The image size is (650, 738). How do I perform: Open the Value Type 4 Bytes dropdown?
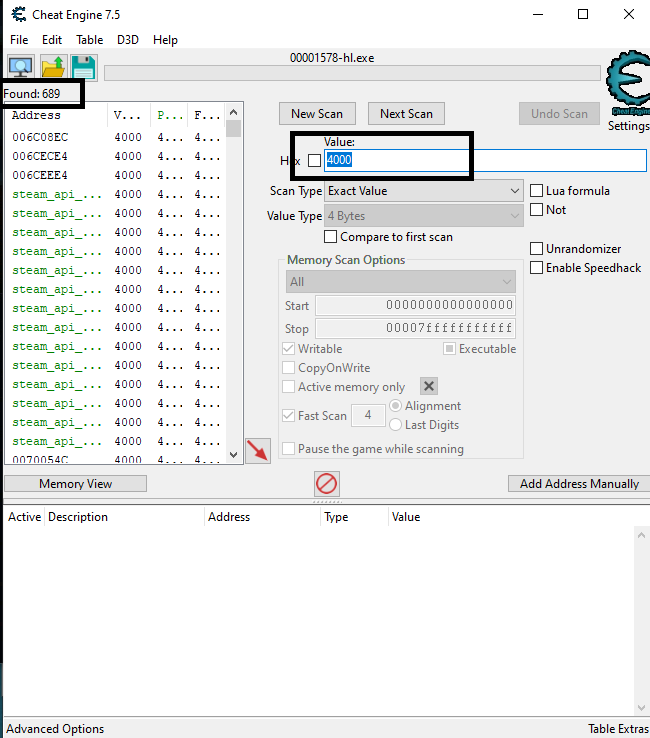(424, 216)
